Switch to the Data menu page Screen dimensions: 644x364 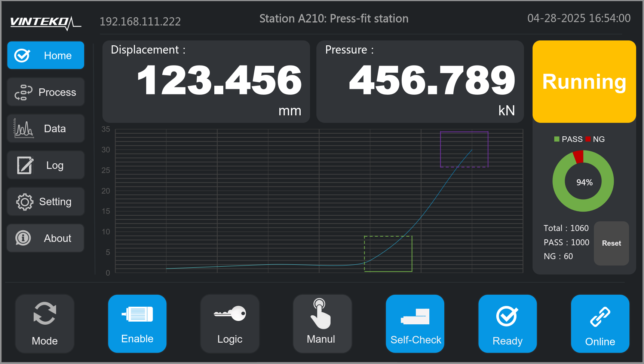click(46, 128)
